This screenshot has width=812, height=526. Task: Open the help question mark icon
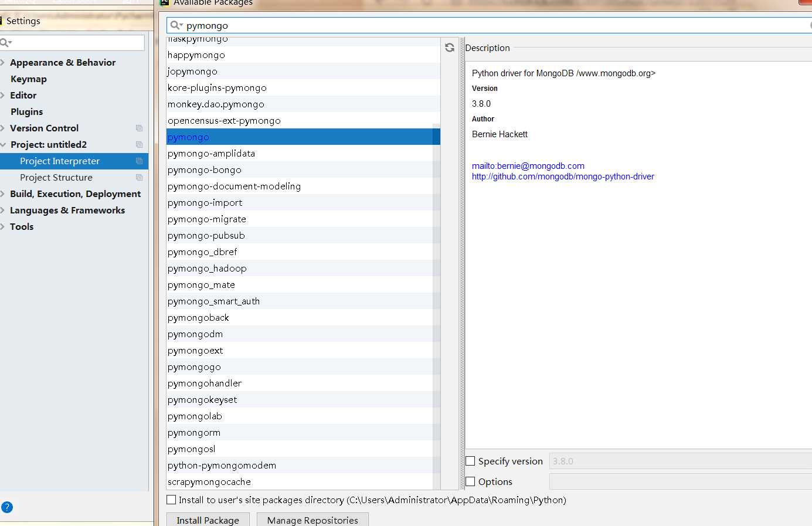tap(7, 507)
